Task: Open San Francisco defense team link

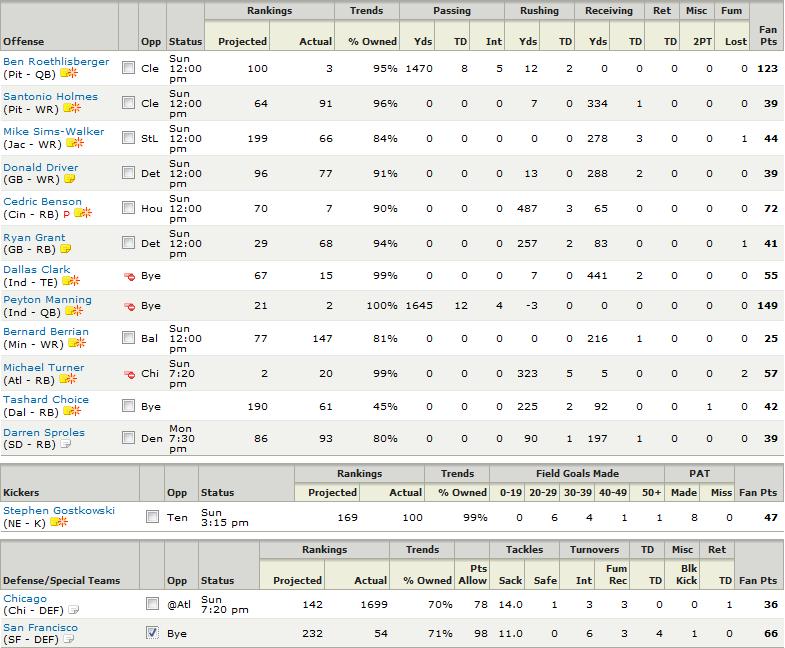Action: point(41,628)
